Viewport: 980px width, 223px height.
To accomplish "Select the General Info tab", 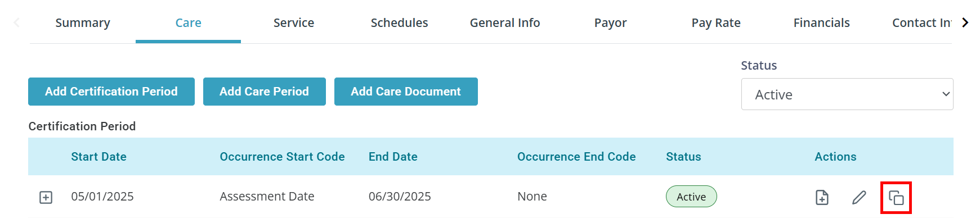I will click(x=505, y=23).
